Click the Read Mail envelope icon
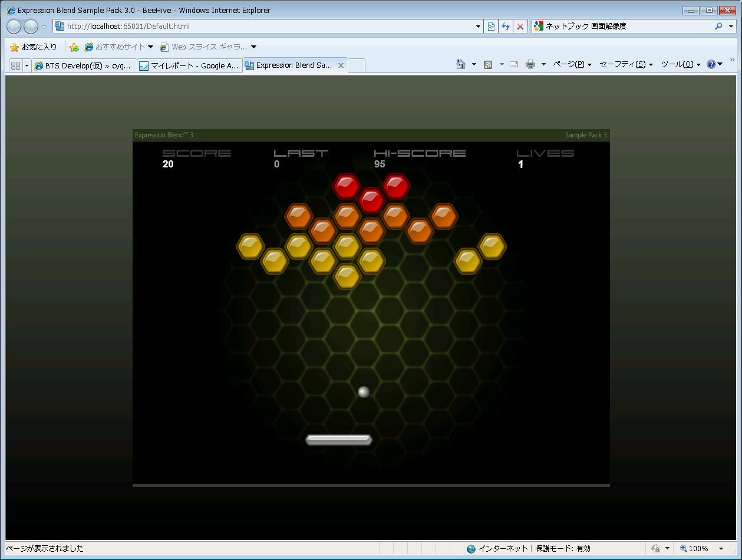 [x=514, y=64]
